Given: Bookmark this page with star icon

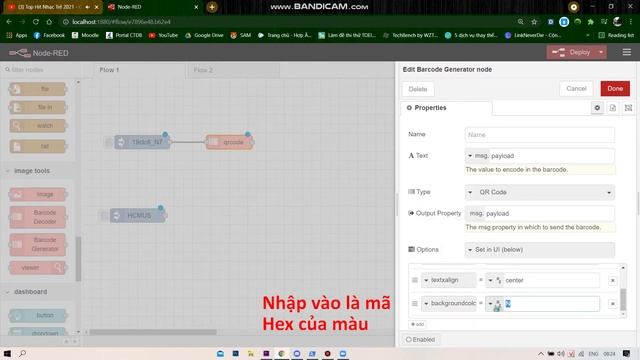Looking at the screenshot, I should pos(534,22).
